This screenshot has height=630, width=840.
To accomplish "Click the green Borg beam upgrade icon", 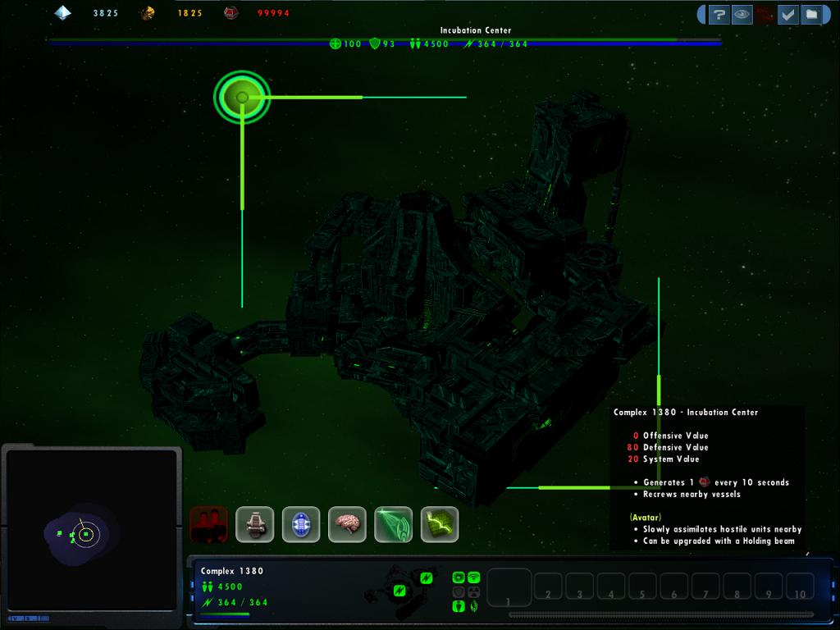I will click(393, 524).
